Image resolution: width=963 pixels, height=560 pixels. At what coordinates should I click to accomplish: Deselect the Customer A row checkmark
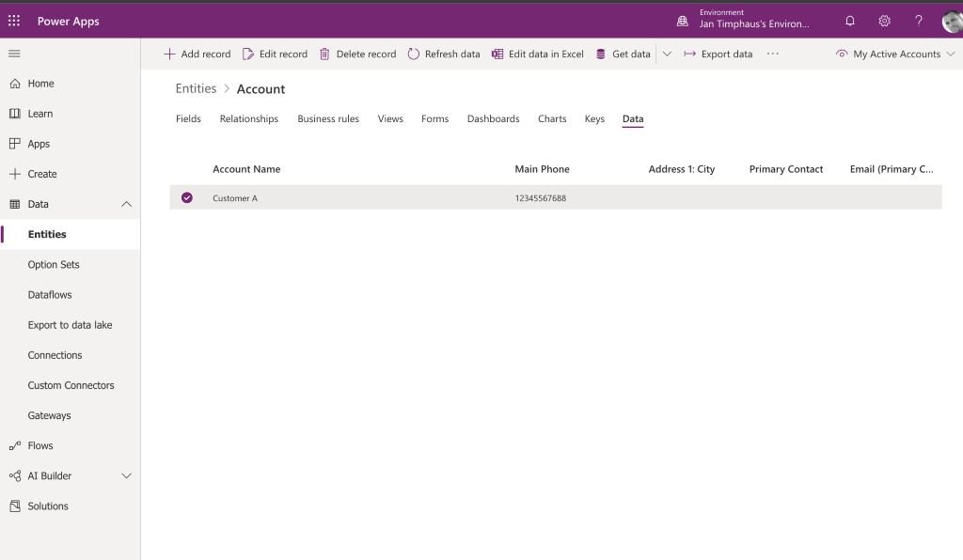tap(187, 197)
